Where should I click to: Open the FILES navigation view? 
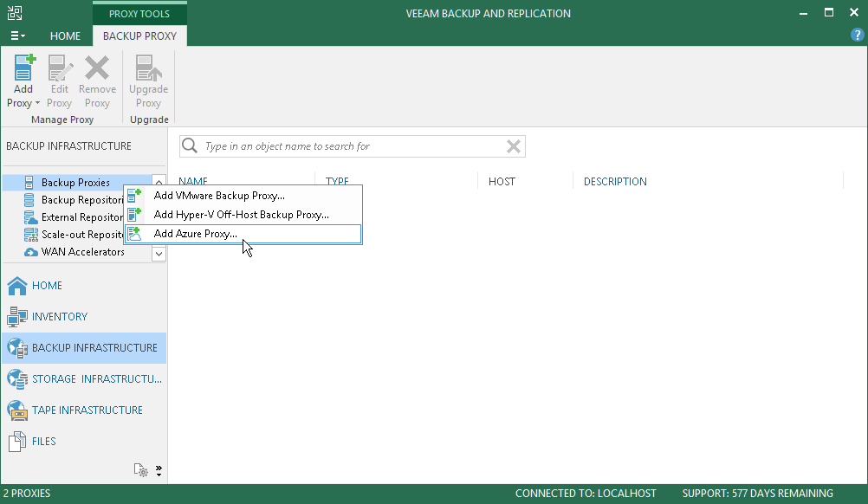[84, 442]
